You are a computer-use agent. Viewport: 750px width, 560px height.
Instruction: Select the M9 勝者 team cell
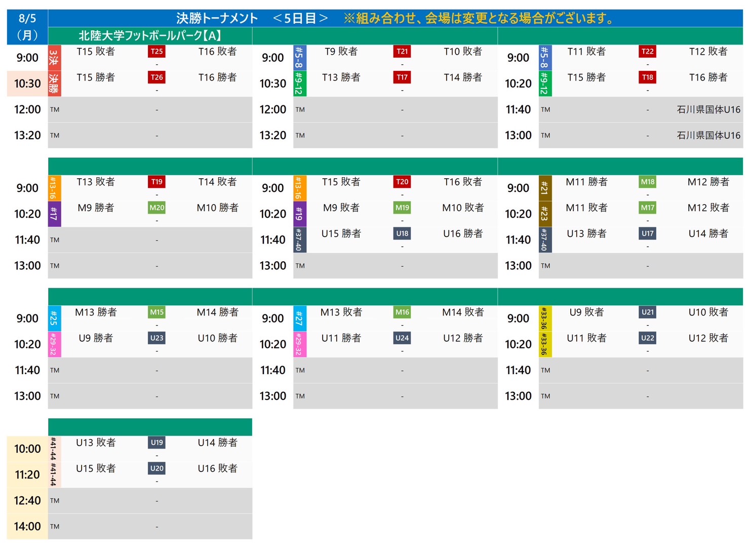tap(96, 208)
